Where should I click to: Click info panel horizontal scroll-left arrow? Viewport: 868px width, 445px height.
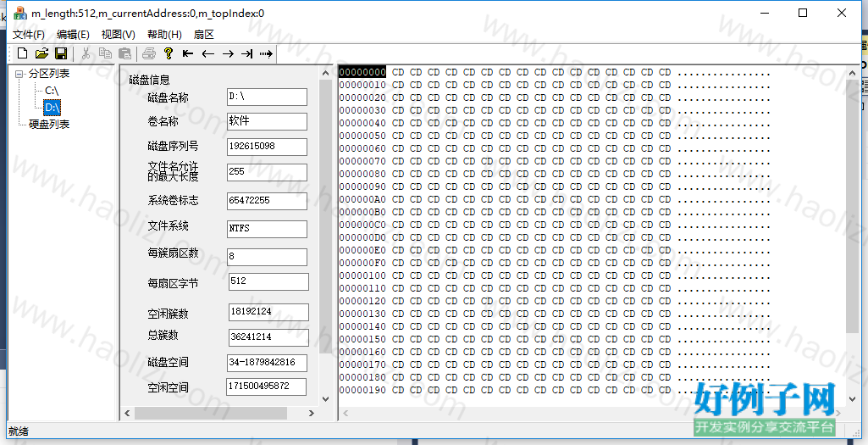[128, 414]
